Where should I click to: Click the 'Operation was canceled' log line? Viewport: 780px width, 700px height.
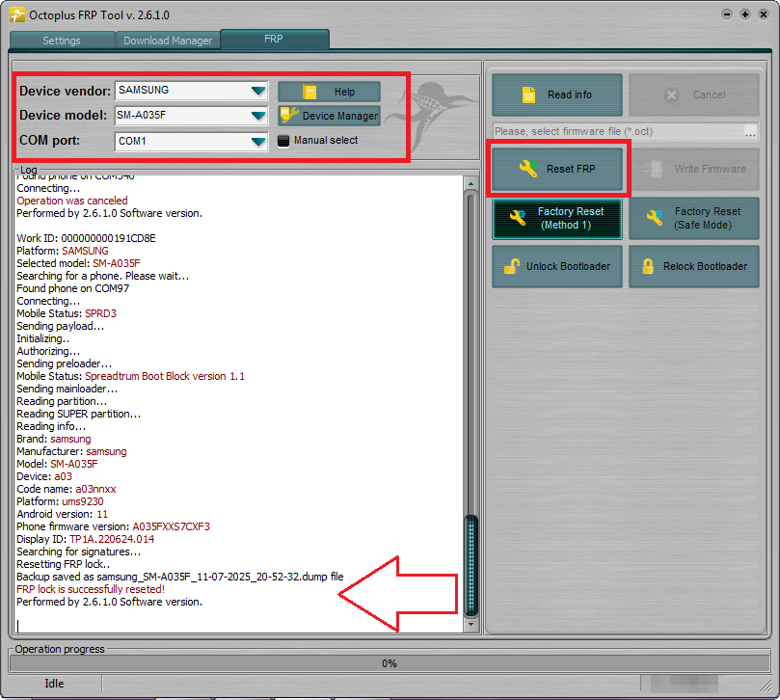tap(72, 201)
